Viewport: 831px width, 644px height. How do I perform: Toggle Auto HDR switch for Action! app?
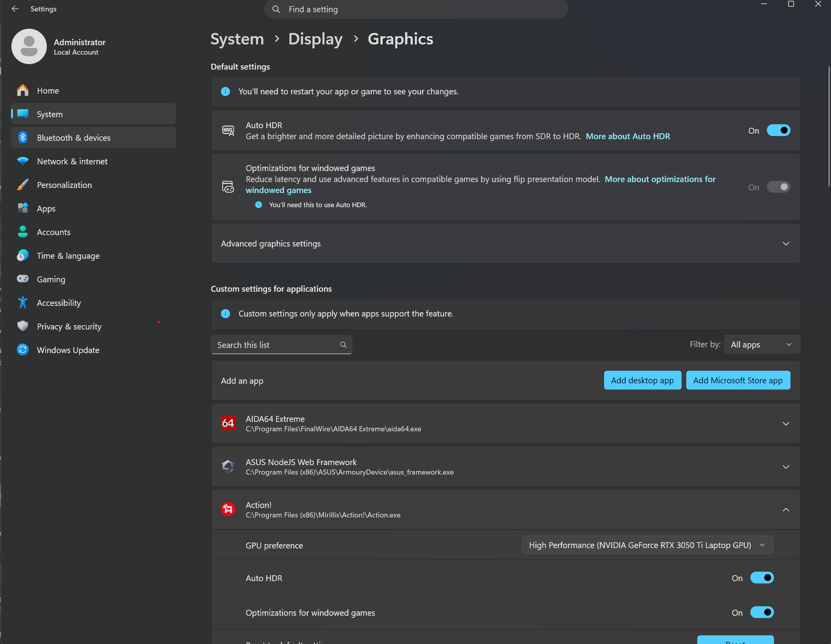[762, 578]
